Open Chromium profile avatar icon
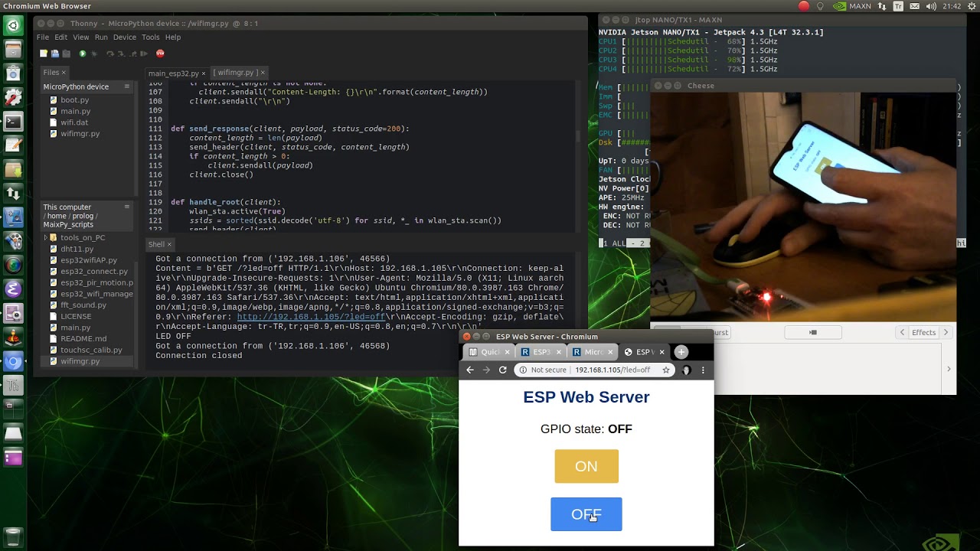The width and height of the screenshot is (980, 551). pyautogui.click(x=686, y=370)
